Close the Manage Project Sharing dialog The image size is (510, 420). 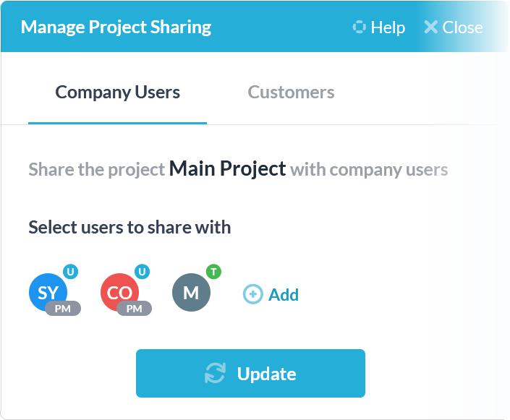[454, 27]
